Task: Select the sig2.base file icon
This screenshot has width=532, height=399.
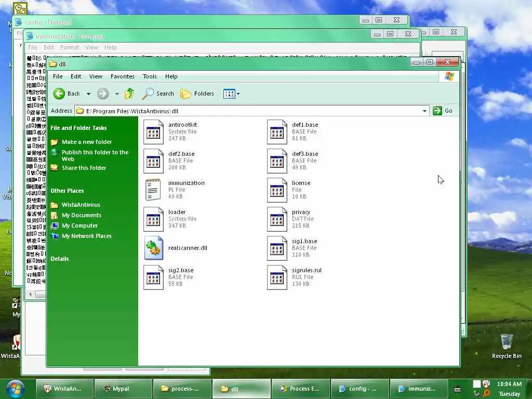Action: pos(153,277)
